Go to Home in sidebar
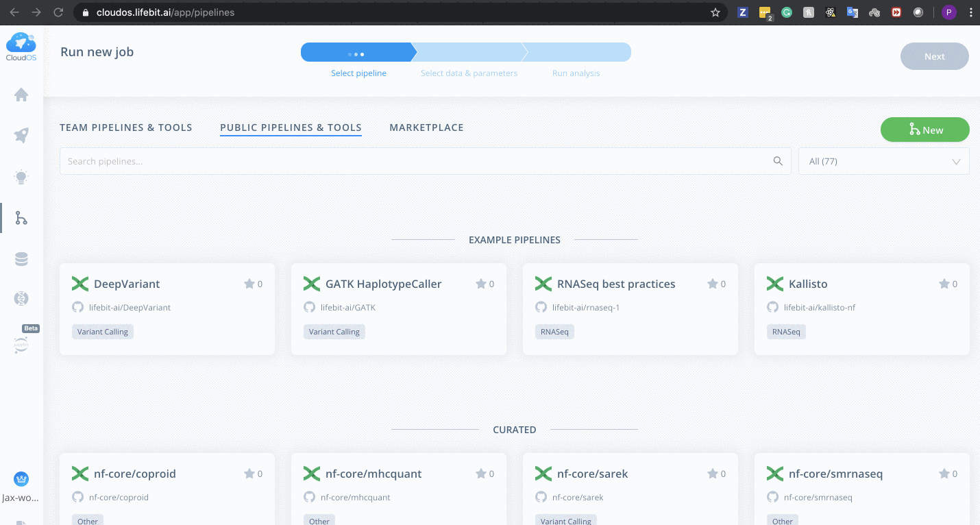This screenshot has width=980, height=525. [21, 95]
